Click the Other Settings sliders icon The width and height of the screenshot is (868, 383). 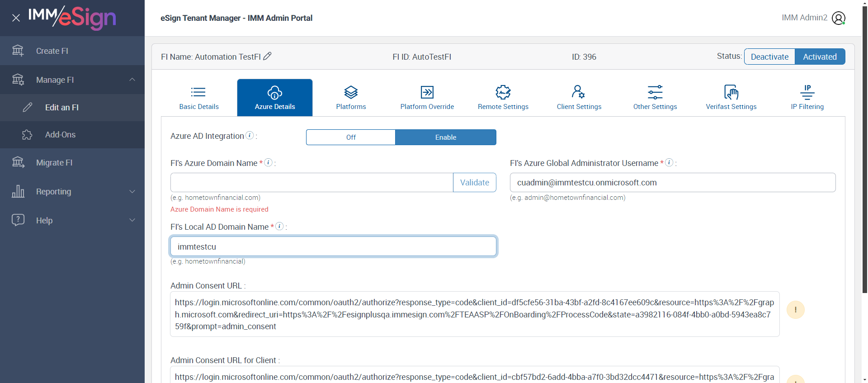point(655,92)
